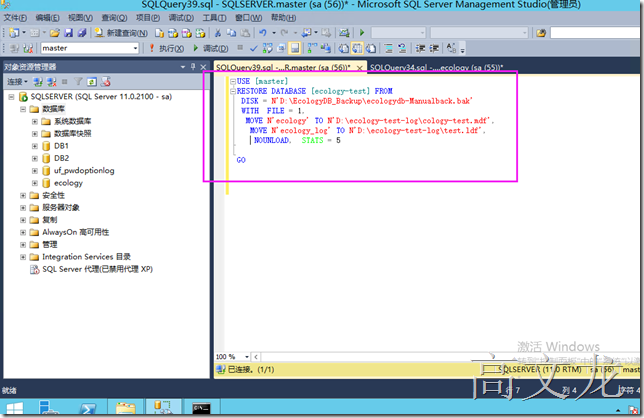This screenshot has height=418, width=644.
Task: Click the filter funnel icon in Object Explorer
Action: 78,82
